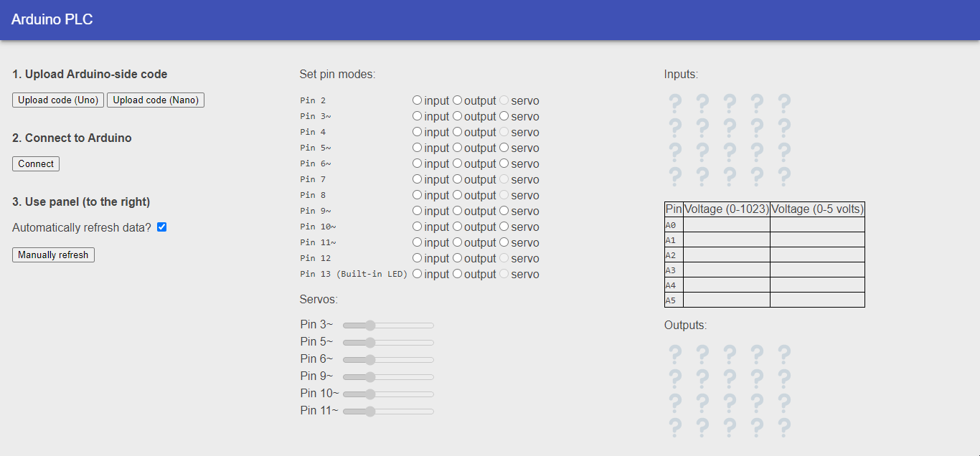This screenshot has height=456, width=980.
Task: Set Pin 5~ to output mode
Action: [x=457, y=148]
